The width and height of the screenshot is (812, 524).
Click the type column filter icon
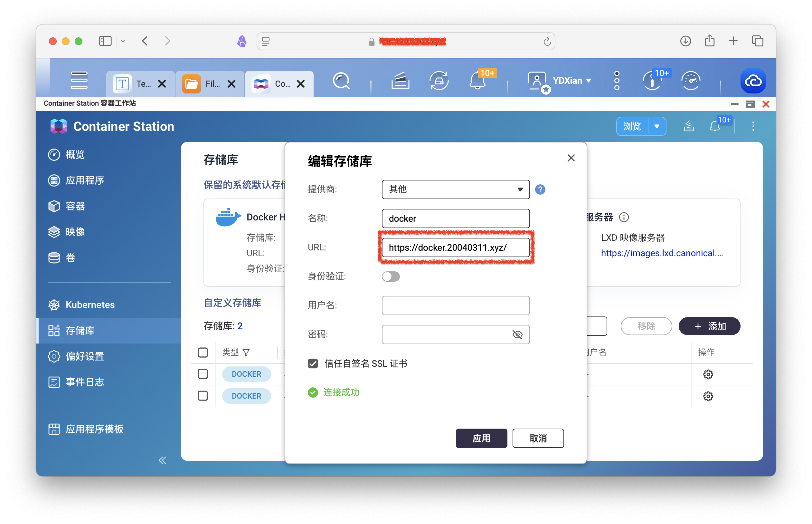click(246, 353)
